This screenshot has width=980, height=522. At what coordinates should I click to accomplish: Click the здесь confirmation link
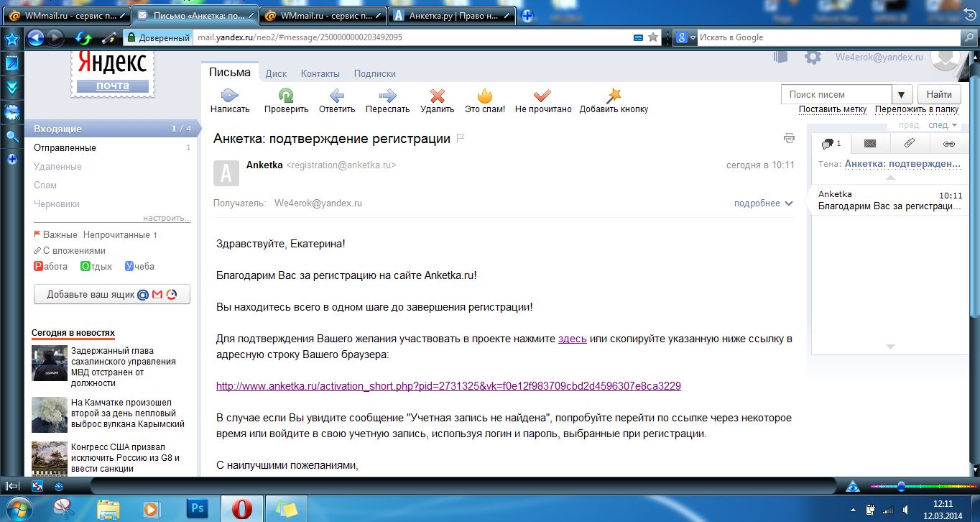click(573, 339)
